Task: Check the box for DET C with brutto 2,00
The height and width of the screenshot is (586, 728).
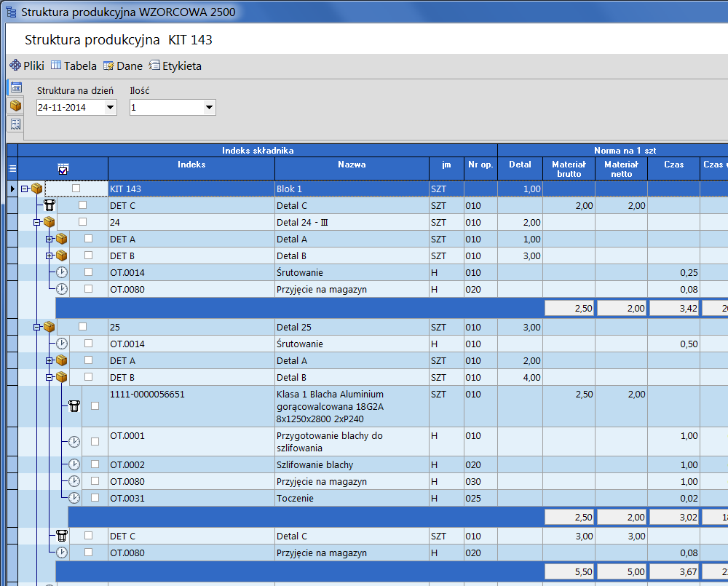Action: click(x=83, y=205)
